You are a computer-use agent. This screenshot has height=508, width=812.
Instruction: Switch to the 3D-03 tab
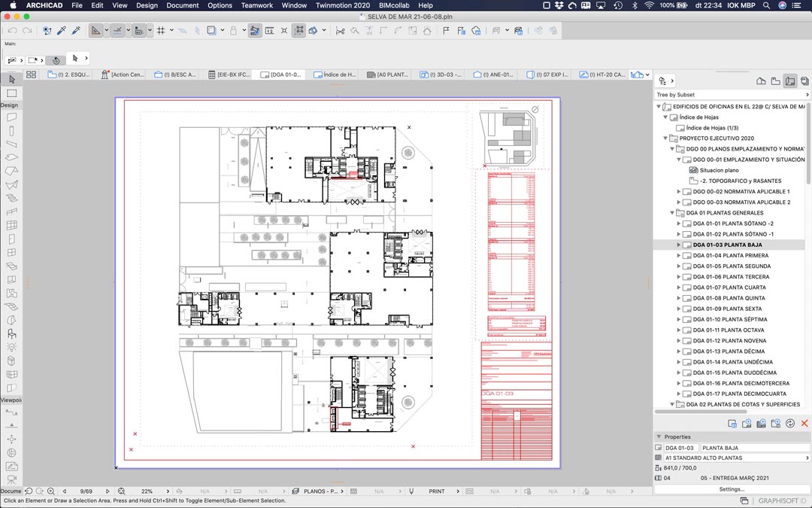click(x=444, y=75)
